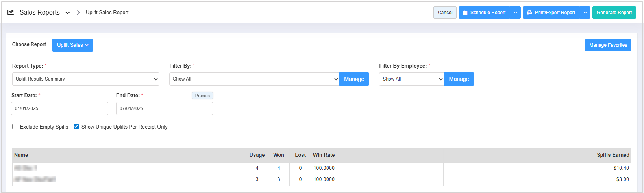This screenshot has width=644, height=193.
Task: Click the Cancel button
Action: [445, 13]
